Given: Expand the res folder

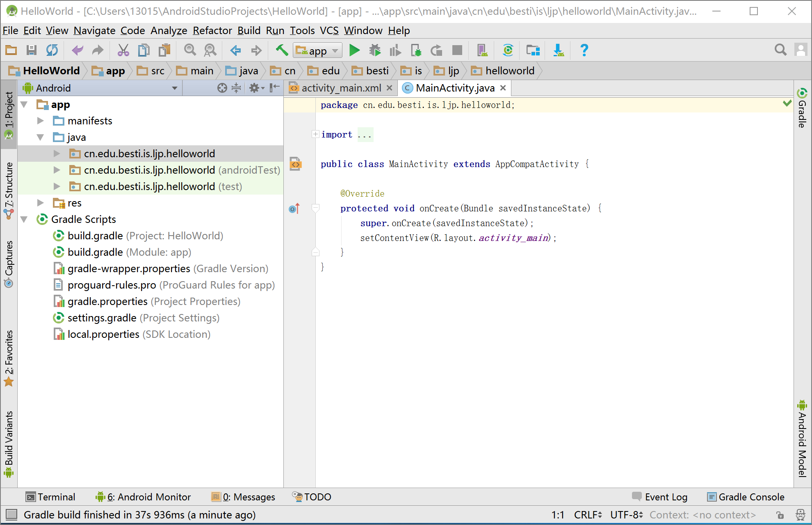Looking at the screenshot, I should click(x=40, y=203).
